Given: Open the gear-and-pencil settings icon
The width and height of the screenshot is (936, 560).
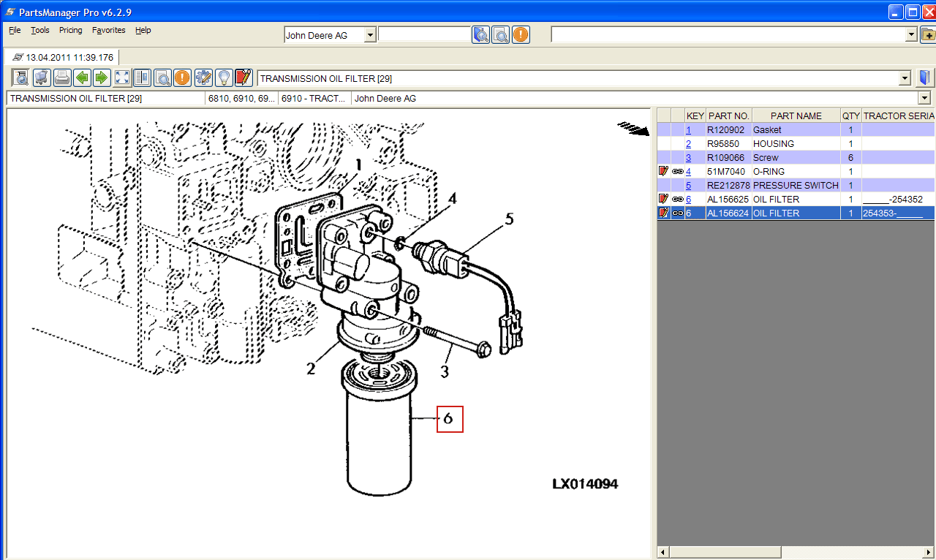Looking at the screenshot, I should point(203,78).
